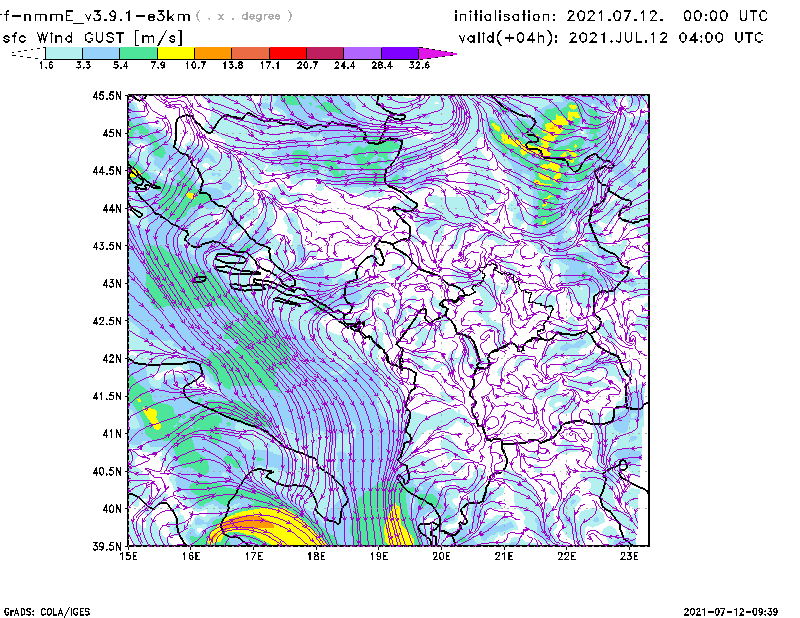Click the '43N' latitude label
The width and height of the screenshot is (800, 618).
112,283
